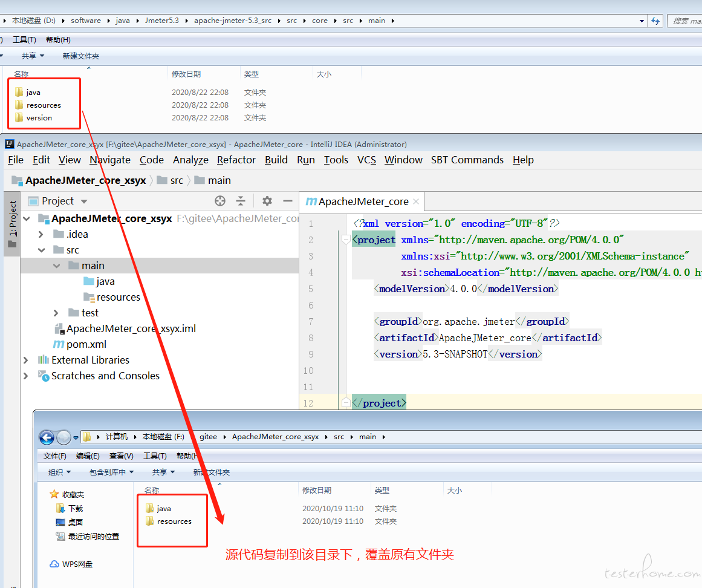Expand the External Libraries node
Screen dimensions: 702x588
click(x=25, y=360)
